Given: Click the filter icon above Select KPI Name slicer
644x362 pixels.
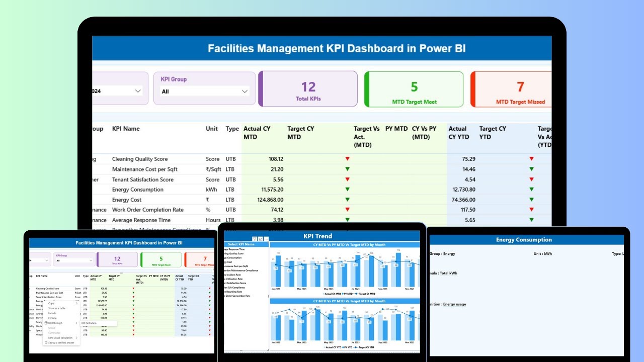Looking at the screenshot, I should [255, 239].
